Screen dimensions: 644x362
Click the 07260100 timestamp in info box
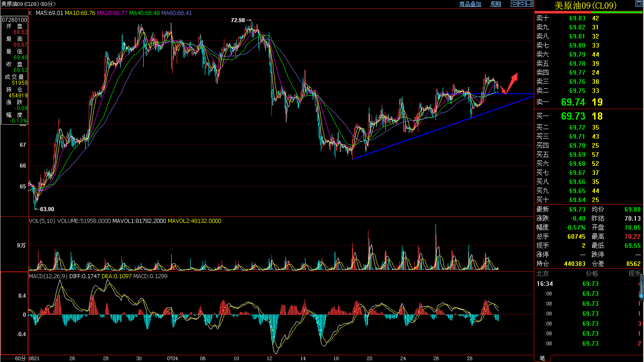point(15,20)
